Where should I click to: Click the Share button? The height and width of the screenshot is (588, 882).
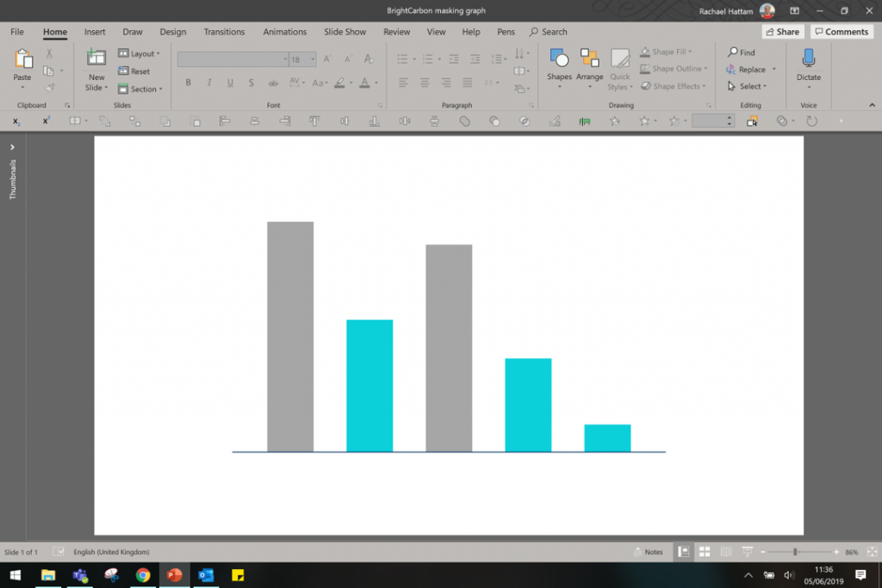click(x=781, y=31)
